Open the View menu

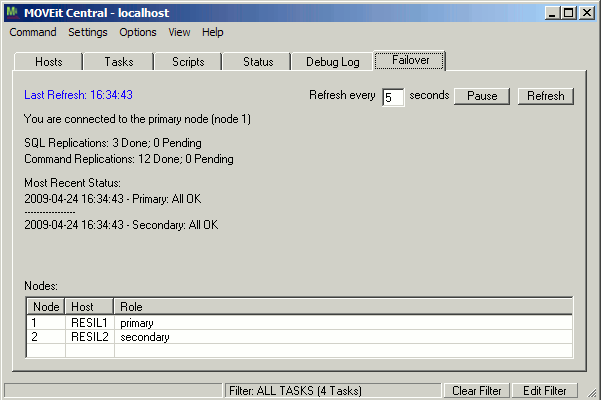click(x=179, y=32)
